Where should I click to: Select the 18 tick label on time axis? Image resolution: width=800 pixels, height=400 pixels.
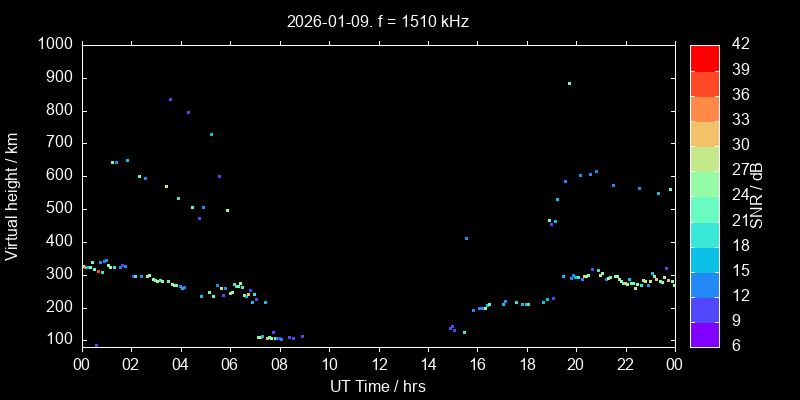pos(526,365)
